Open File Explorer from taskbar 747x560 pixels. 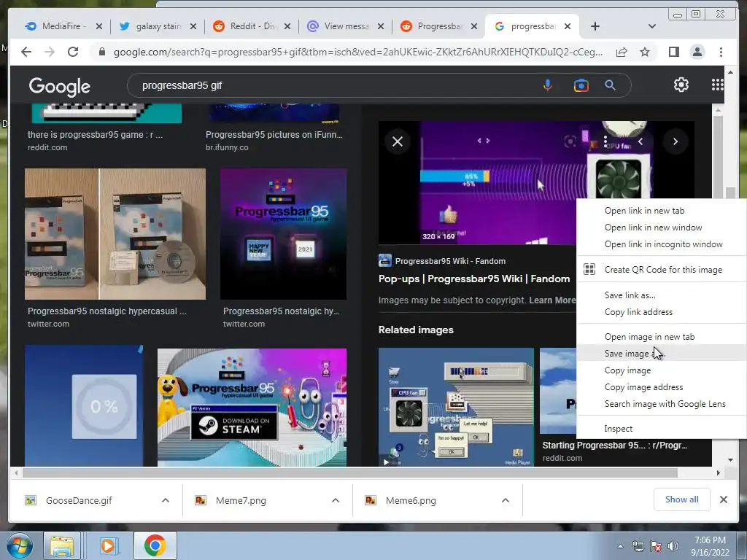pos(62,545)
